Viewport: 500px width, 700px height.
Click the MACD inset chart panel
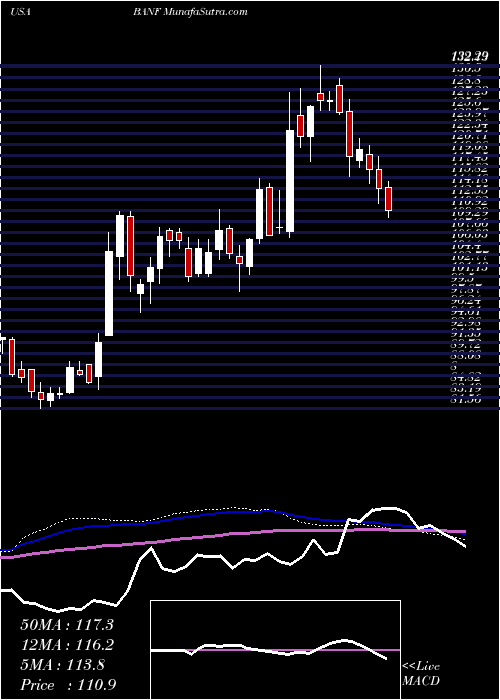coord(275,650)
